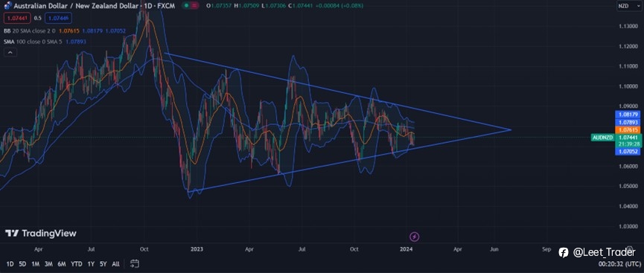The image size is (644, 273).
Task: Show All chart history range
Action: coord(116,264)
